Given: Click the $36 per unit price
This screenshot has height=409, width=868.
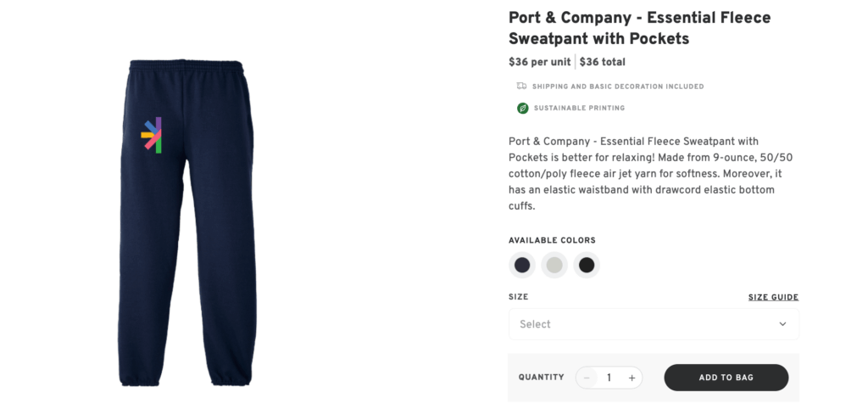Looking at the screenshot, I should pos(539,62).
